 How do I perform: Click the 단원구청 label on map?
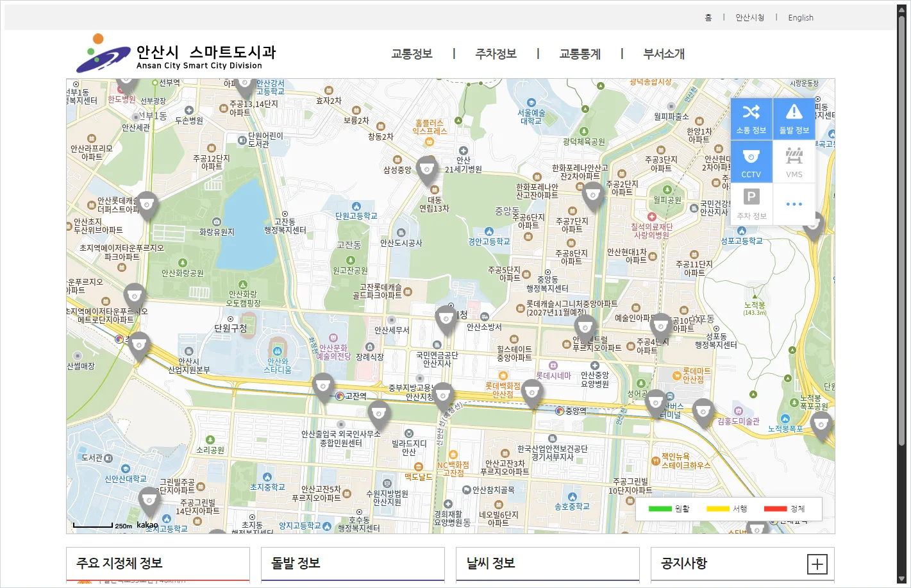(230, 328)
